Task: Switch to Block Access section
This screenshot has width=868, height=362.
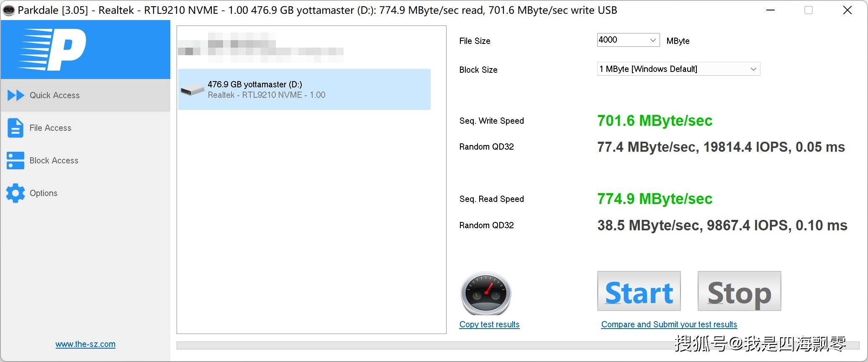Action: click(x=85, y=161)
